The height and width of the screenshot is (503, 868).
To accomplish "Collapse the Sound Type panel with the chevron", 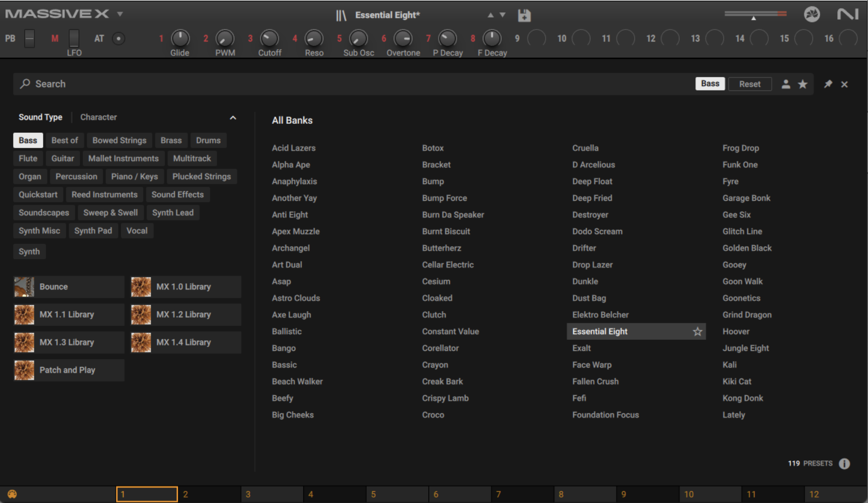I will pos(233,118).
